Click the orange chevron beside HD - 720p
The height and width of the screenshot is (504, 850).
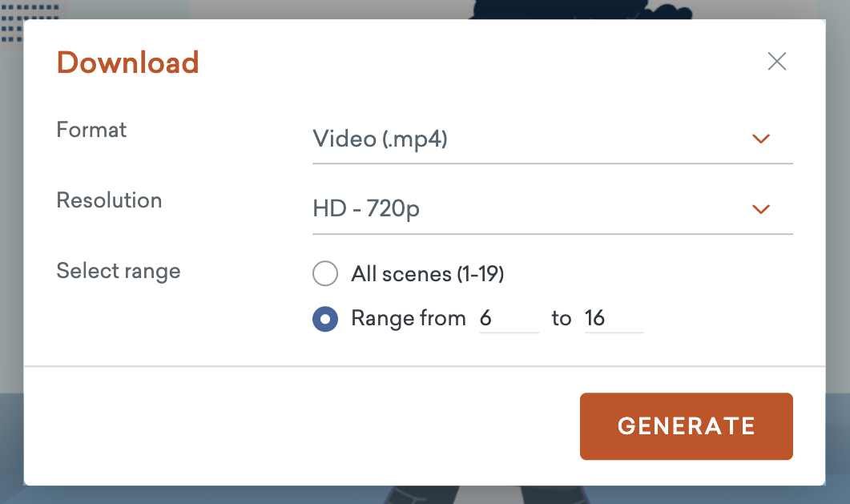pos(761,209)
